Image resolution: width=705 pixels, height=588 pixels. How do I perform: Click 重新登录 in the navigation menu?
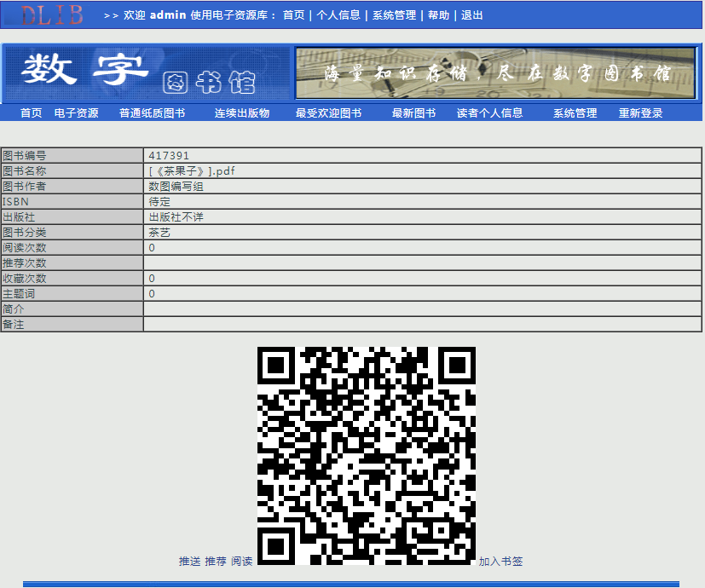640,113
